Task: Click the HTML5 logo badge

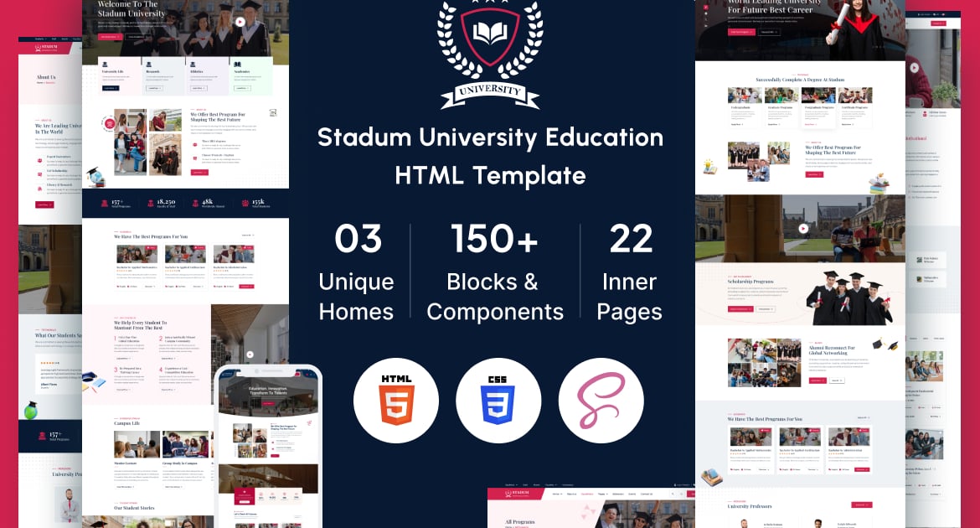Action: pyautogui.click(x=396, y=401)
